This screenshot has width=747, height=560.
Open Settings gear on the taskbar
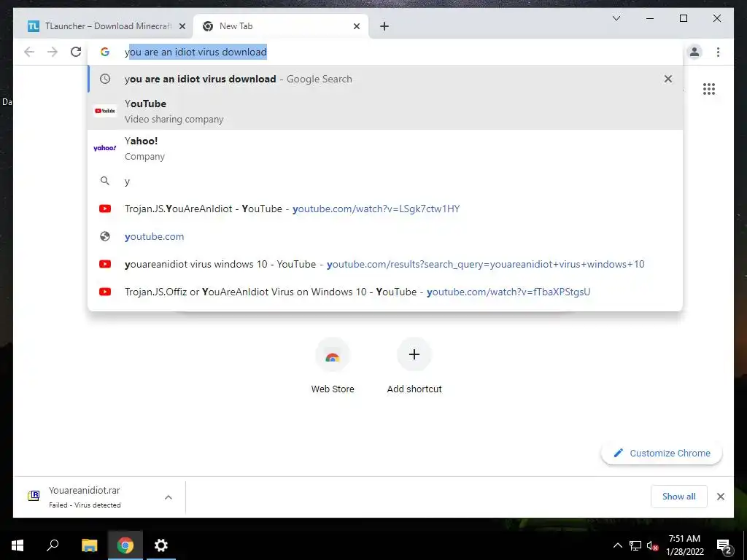pyautogui.click(x=161, y=545)
